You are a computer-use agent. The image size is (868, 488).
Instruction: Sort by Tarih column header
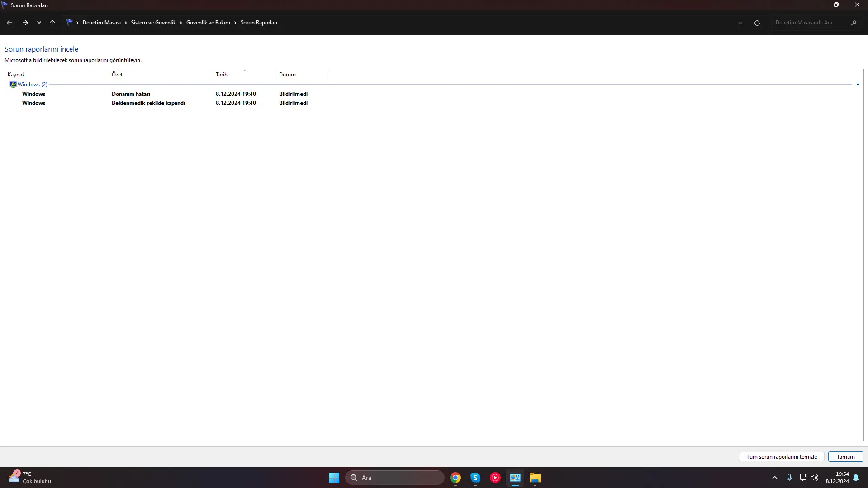[244, 75]
